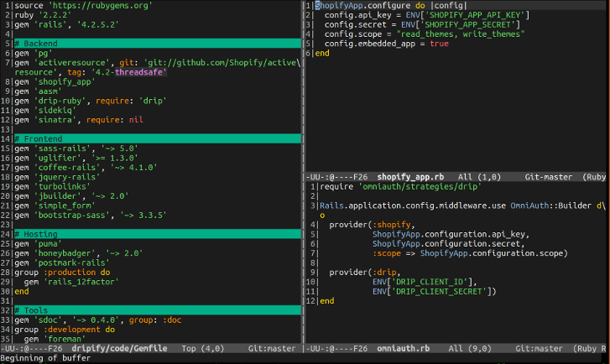
Task: Click the '(Ruby R' mode indicator for omniauth.rb
Action: (589, 348)
